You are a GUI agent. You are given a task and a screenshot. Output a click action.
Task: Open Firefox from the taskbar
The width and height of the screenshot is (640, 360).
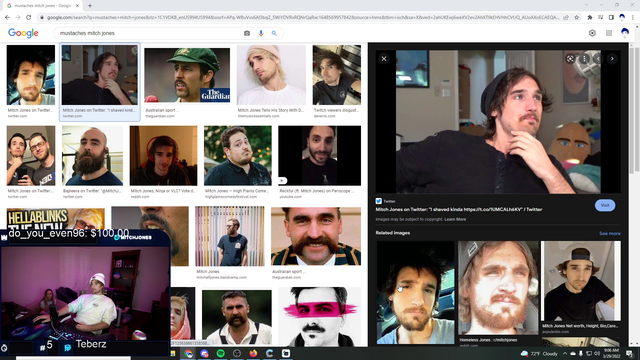253,353
